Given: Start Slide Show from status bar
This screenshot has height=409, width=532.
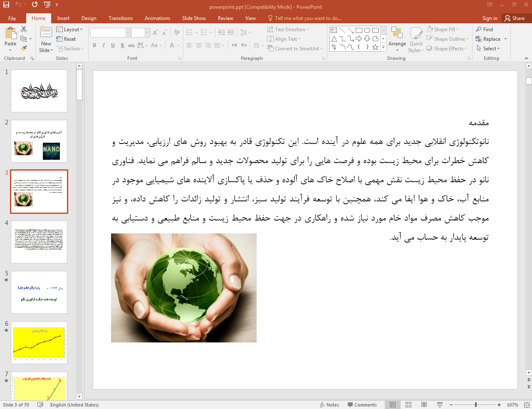Looking at the screenshot, I should tap(440, 405).
